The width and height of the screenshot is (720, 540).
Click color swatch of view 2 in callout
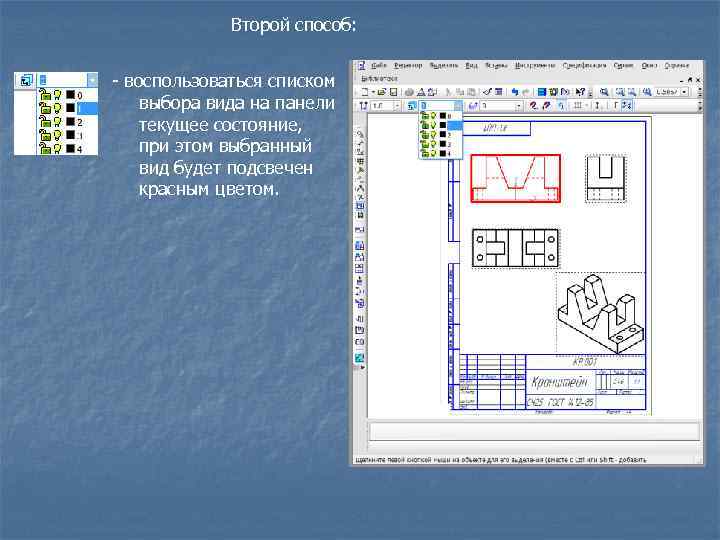click(70, 122)
